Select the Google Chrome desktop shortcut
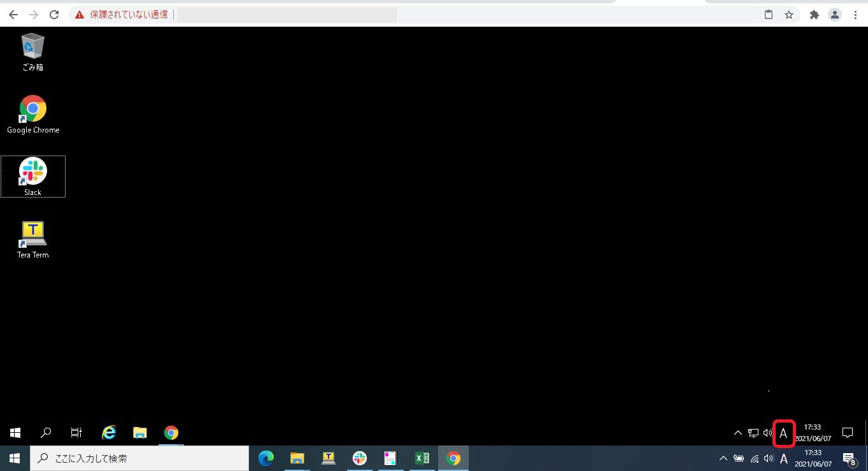 pos(33,115)
